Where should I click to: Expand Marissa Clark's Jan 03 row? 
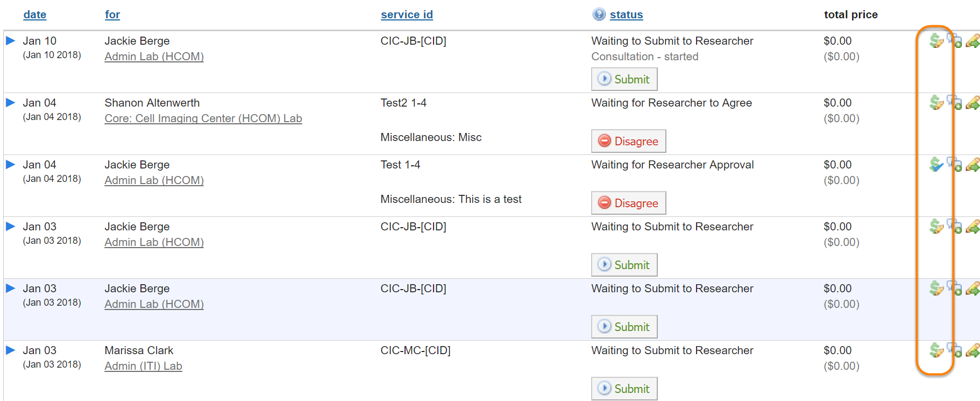pyautogui.click(x=10, y=350)
